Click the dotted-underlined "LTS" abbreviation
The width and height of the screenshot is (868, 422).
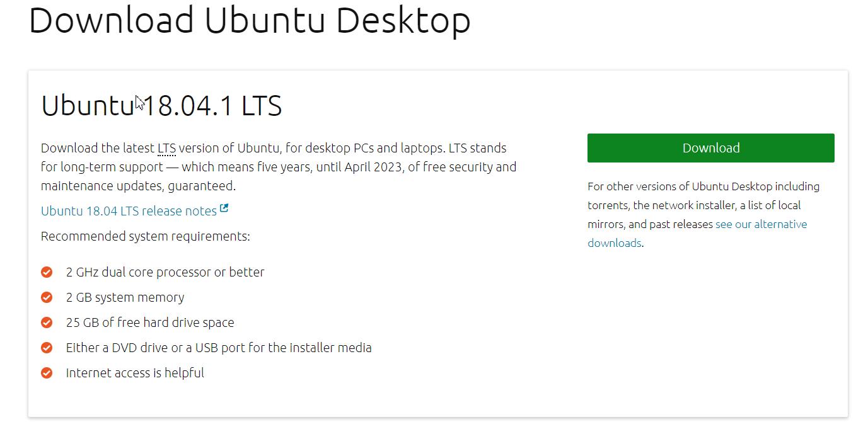click(165, 147)
